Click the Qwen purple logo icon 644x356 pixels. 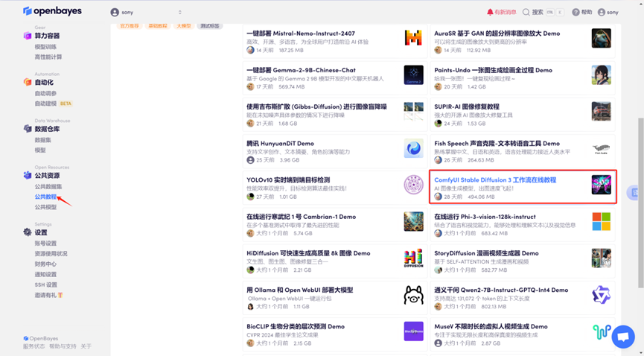(x=602, y=295)
